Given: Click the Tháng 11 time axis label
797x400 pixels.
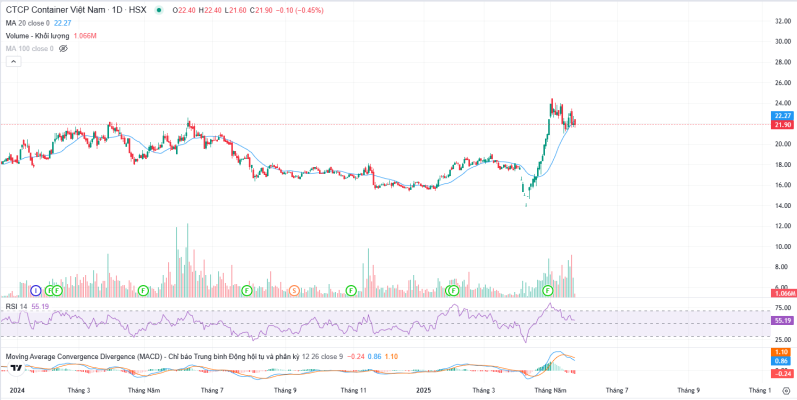Looking at the screenshot, I should pos(353,390).
